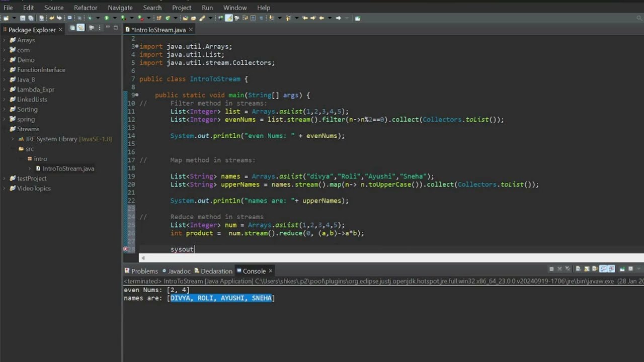Click the Debug bug icon in toolbar
The image size is (644, 362).
click(90, 18)
